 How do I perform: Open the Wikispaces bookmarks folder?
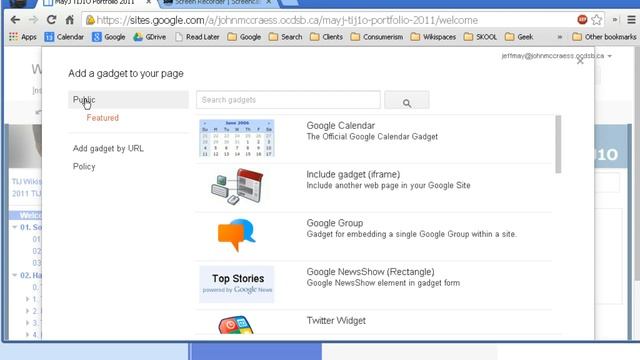(433, 37)
